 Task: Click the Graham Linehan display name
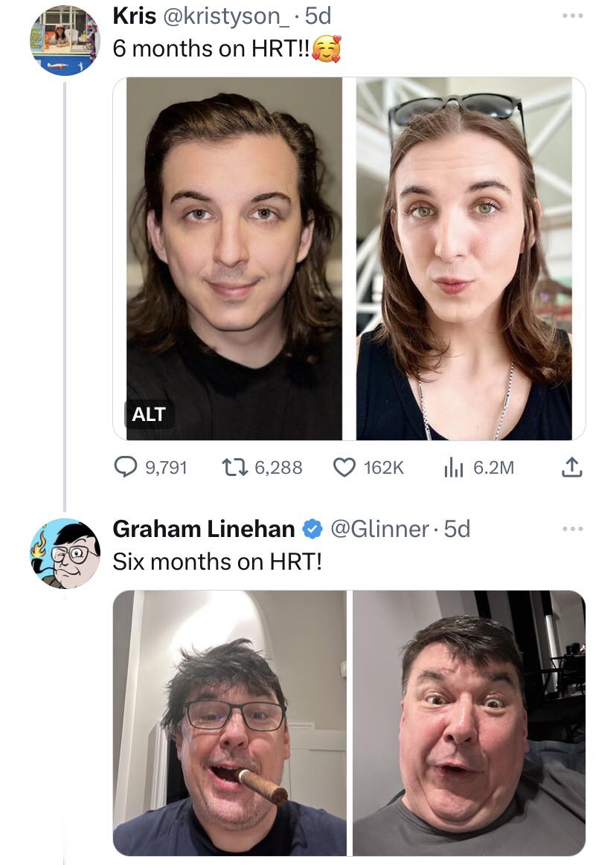(203, 529)
